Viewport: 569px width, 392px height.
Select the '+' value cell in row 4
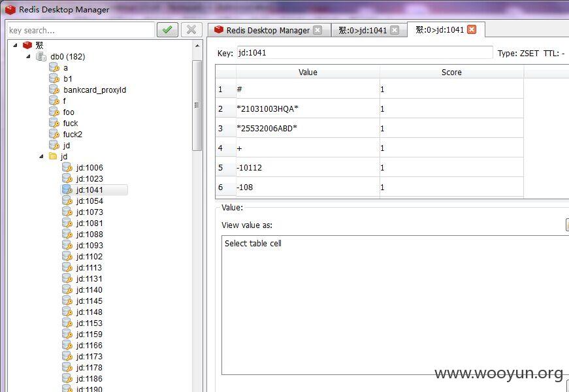tap(308, 148)
